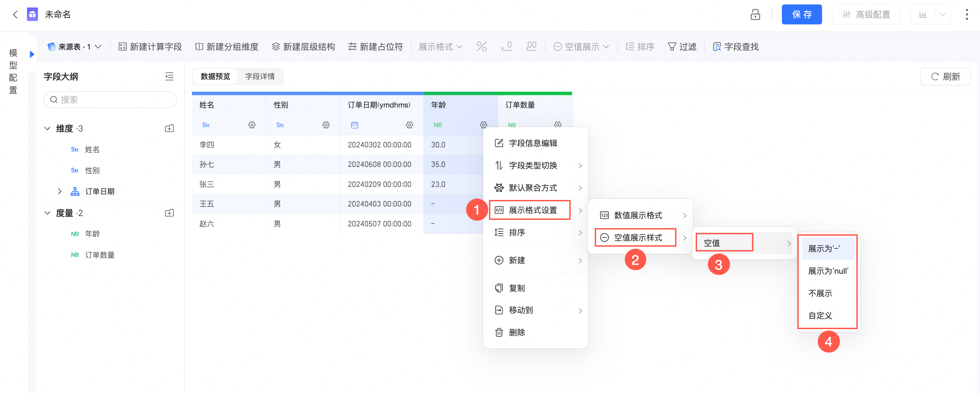The height and width of the screenshot is (393, 980).
Task: Expand the 订单日期 hierarchy
Action: [x=59, y=191]
